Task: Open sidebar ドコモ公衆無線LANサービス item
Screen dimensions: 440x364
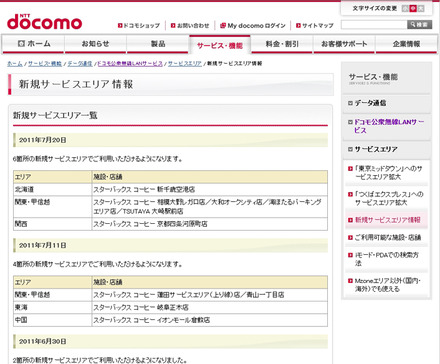Action: tap(386, 126)
